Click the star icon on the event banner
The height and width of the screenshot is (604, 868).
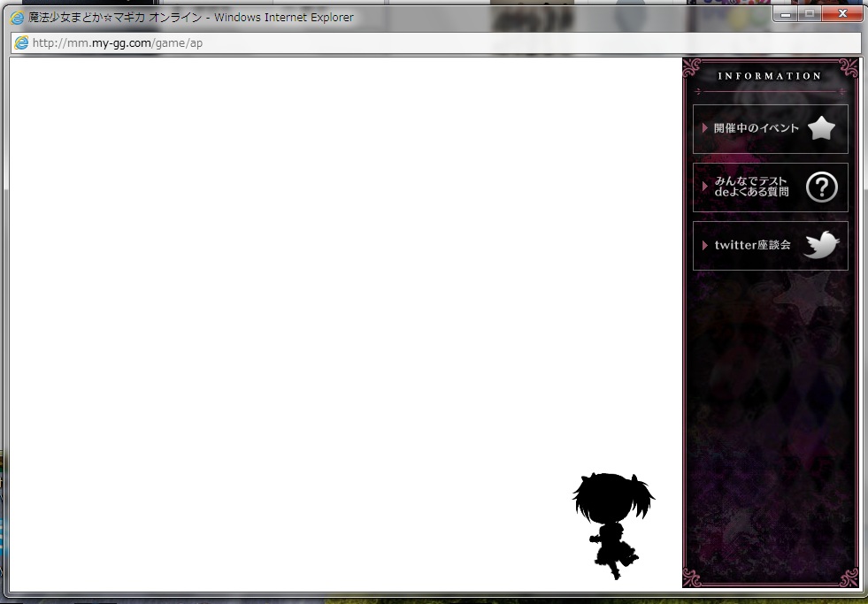821,128
